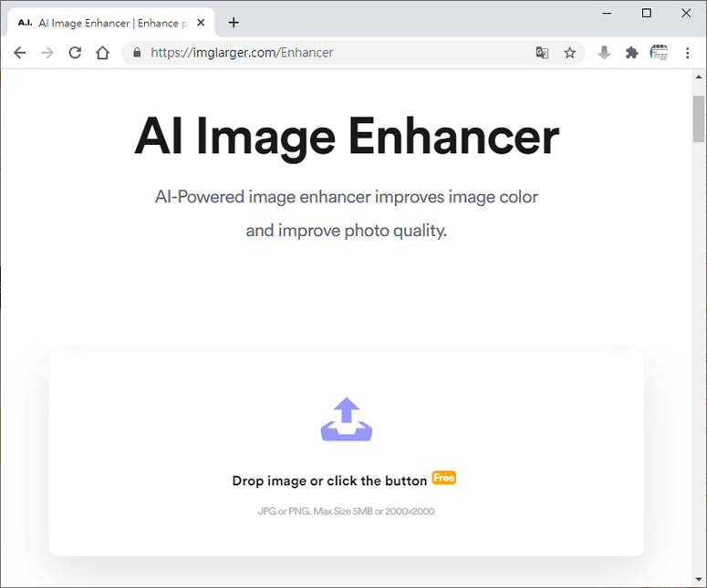Viewport: 707px width, 588px height.
Task: Close the AI Image Enhancer tab
Action: tap(201, 23)
